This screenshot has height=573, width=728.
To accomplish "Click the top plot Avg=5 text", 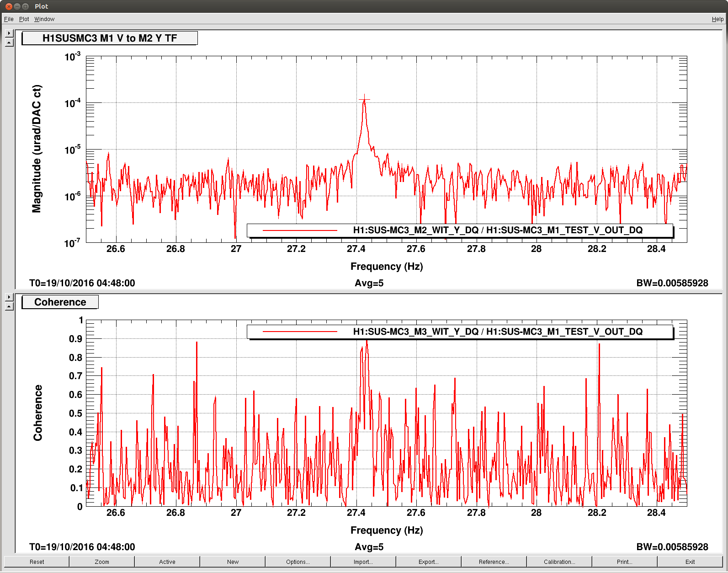I will point(369,283).
